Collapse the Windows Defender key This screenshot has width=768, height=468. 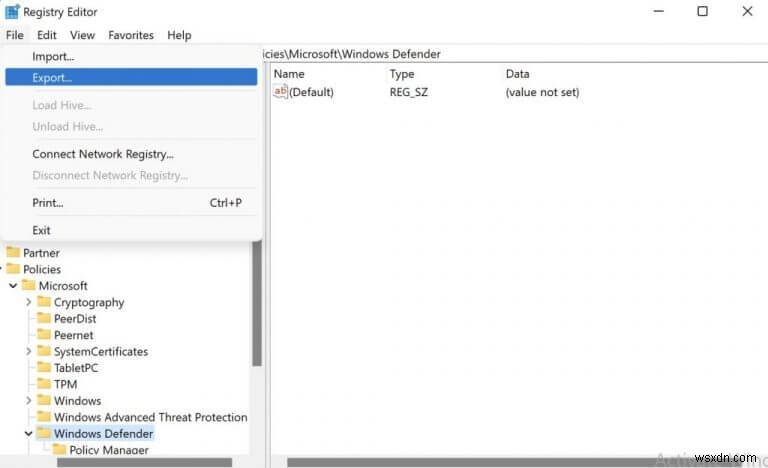point(28,434)
